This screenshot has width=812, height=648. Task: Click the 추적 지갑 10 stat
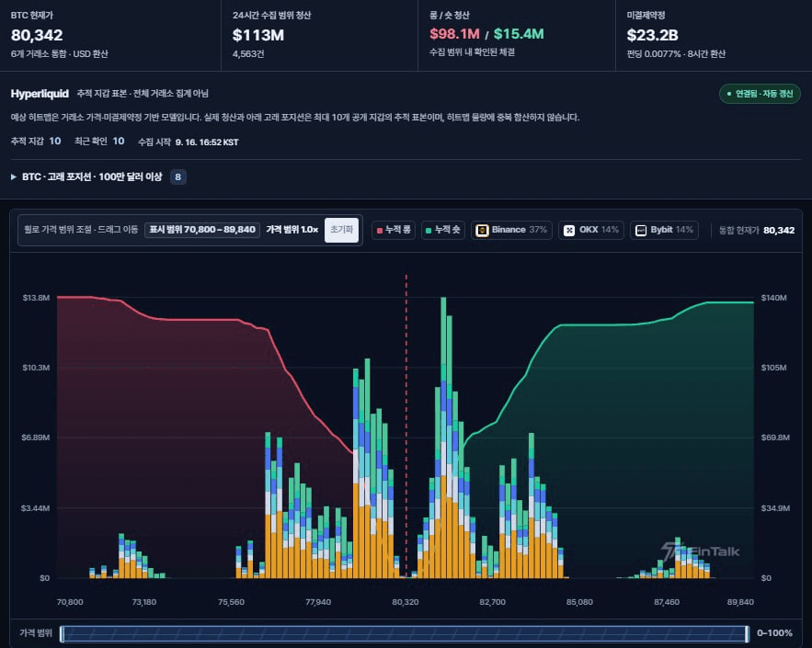(x=36, y=141)
